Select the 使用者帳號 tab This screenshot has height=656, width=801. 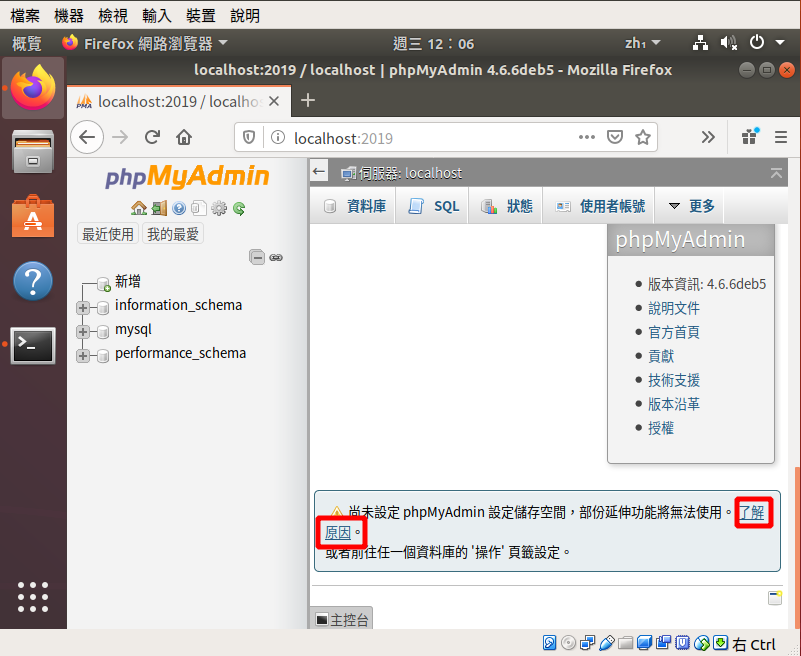600,206
